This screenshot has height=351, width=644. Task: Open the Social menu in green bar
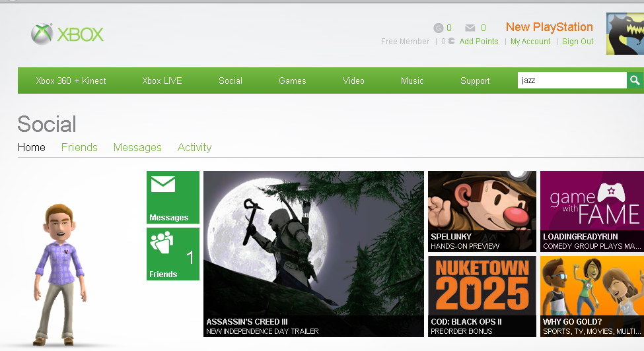pyautogui.click(x=231, y=80)
